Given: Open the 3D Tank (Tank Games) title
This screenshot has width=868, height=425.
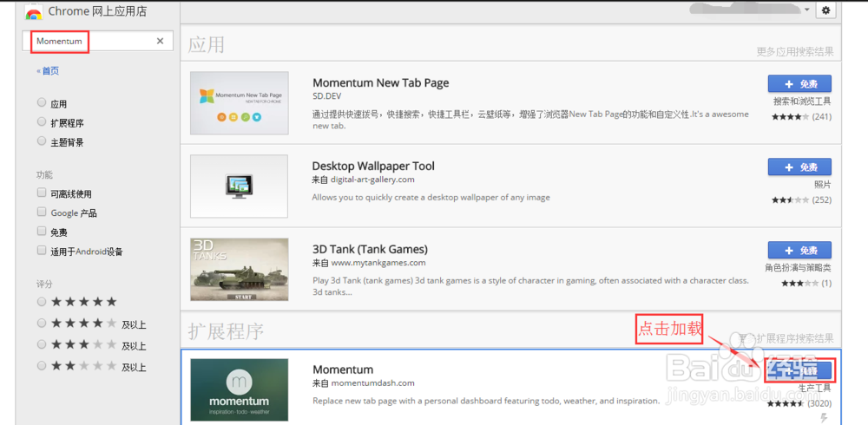Looking at the screenshot, I should tap(370, 249).
